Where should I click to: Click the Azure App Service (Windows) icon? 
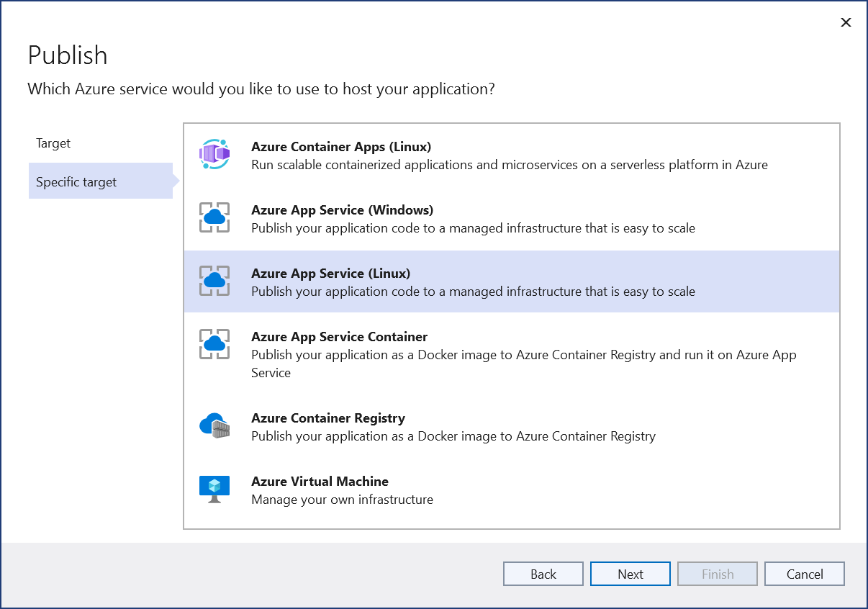click(214, 218)
